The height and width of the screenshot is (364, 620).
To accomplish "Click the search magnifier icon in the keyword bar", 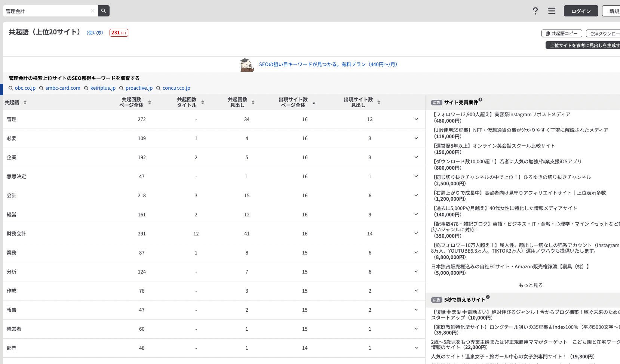I will pyautogui.click(x=103, y=11).
